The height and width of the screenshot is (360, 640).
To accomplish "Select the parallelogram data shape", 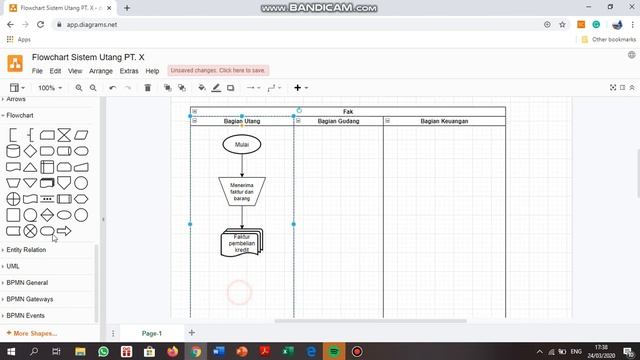I will (81, 135).
